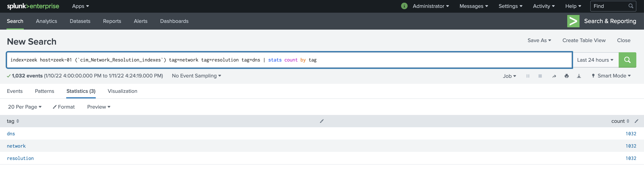This screenshot has height=173, width=644.
Task: Print the search results
Action: 566,76
